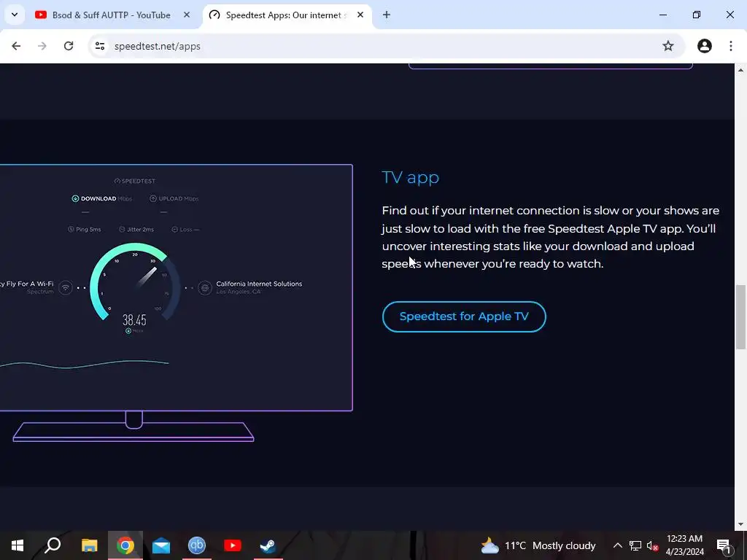Click the scrollbar down arrow
Screen dimensions: 747x560
(740, 525)
